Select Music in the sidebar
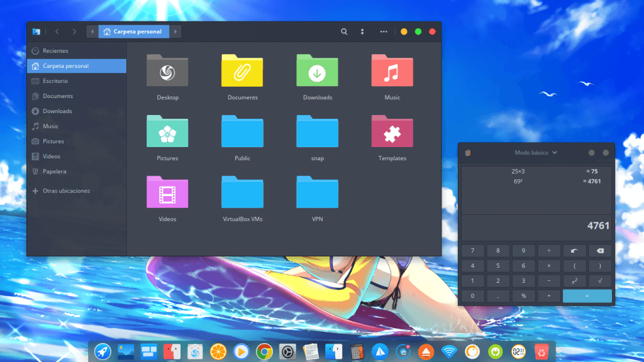This screenshot has height=362, width=644. point(76,126)
